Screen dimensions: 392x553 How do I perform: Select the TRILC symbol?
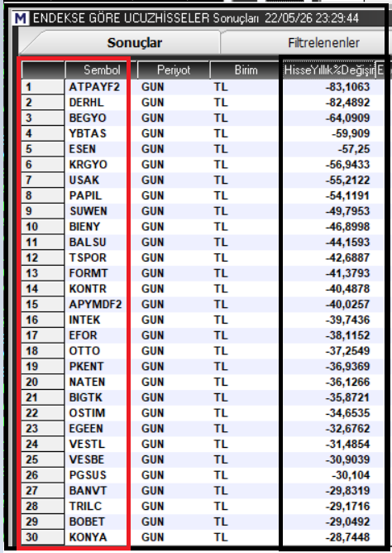coord(85,506)
